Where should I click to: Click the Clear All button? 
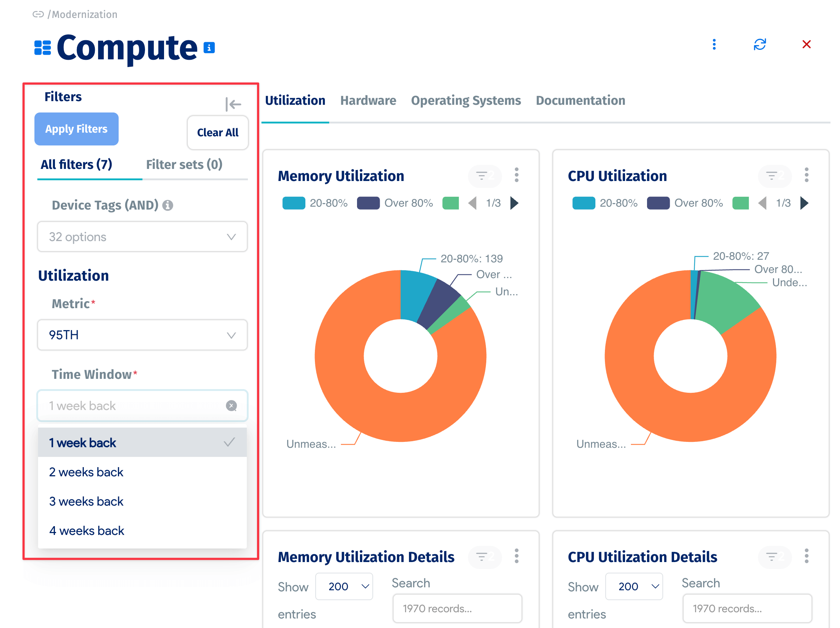(x=218, y=133)
